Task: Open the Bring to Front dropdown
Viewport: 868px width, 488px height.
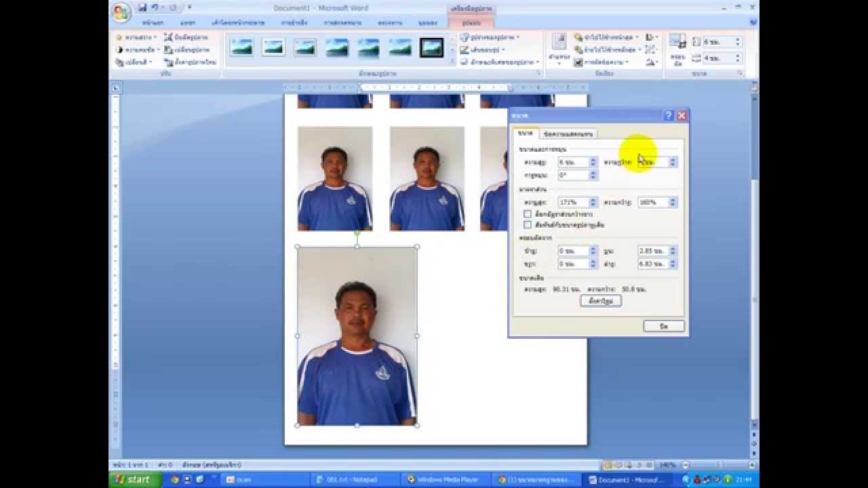Action: click(x=606, y=37)
